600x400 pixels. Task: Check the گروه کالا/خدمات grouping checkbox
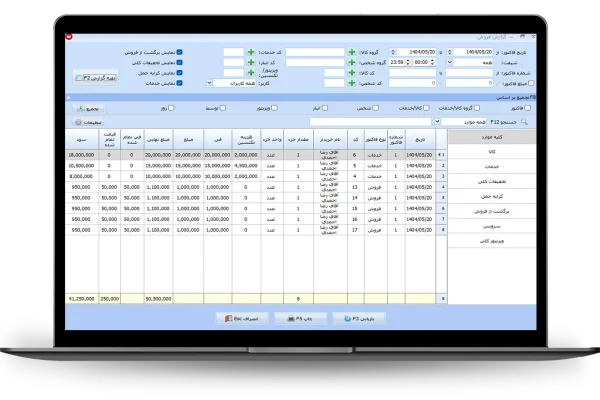coord(477,108)
